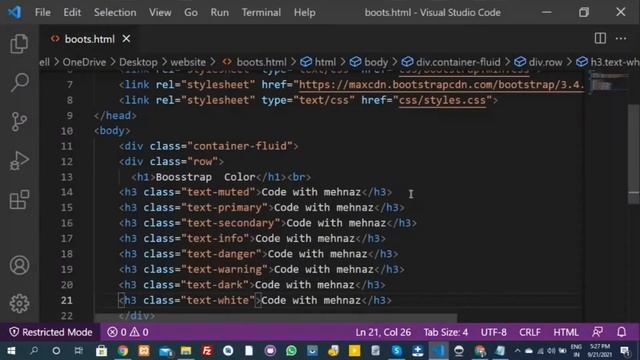Image resolution: width=640 pixels, height=360 pixels.
Task: Change indentation via Tab Size: 4
Action: tap(446, 332)
